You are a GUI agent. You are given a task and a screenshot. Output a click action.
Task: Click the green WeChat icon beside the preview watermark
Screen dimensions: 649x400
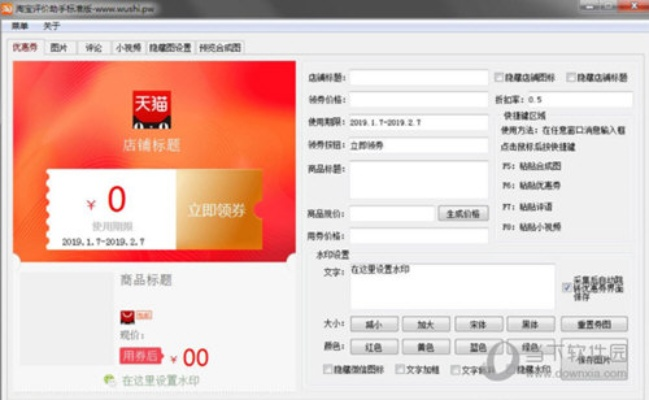(110, 379)
